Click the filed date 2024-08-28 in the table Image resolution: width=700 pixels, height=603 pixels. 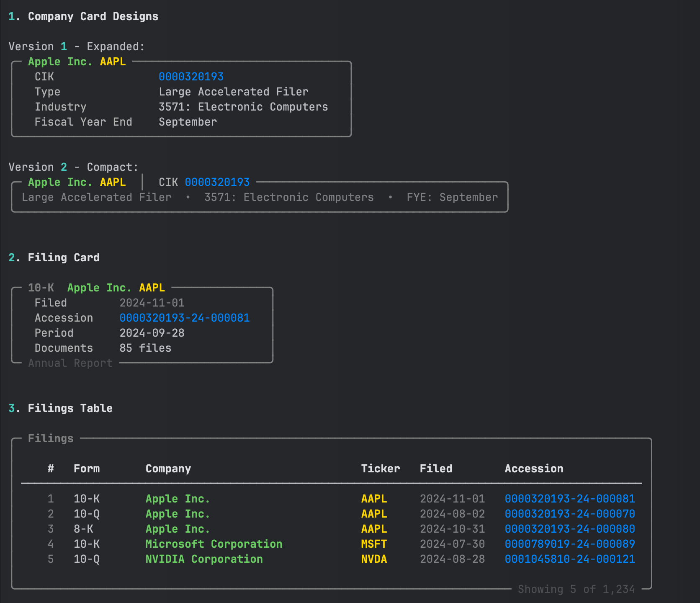tap(452, 559)
